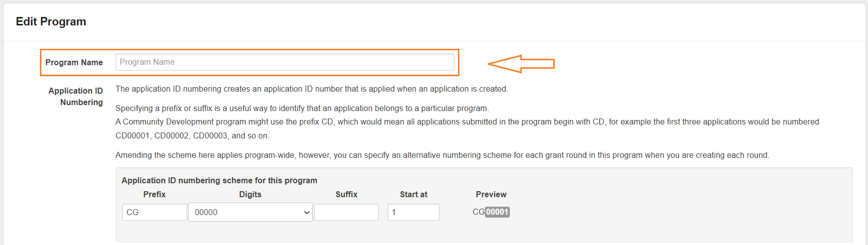Click the Program Name text field

[x=284, y=62]
